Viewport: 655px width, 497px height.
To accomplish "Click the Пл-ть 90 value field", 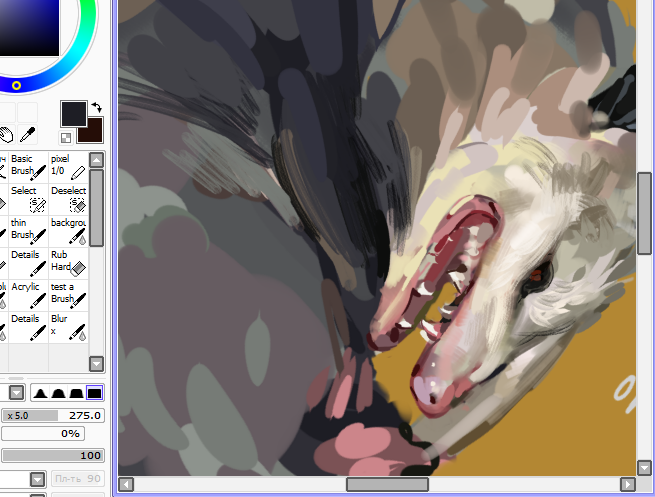I will pyautogui.click(x=78, y=479).
